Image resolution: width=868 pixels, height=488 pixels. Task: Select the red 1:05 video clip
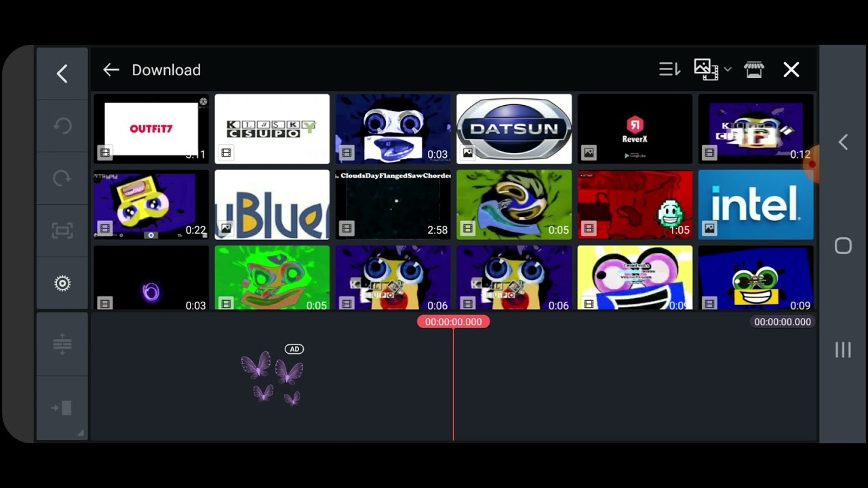[x=635, y=205]
